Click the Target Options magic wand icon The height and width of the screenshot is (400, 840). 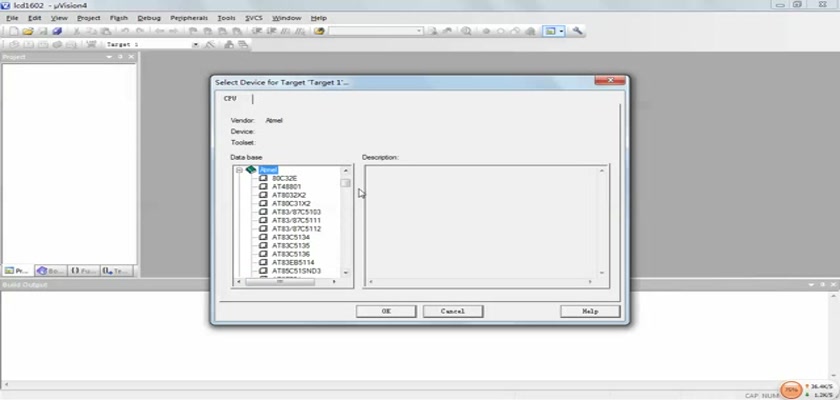click(209, 44)
